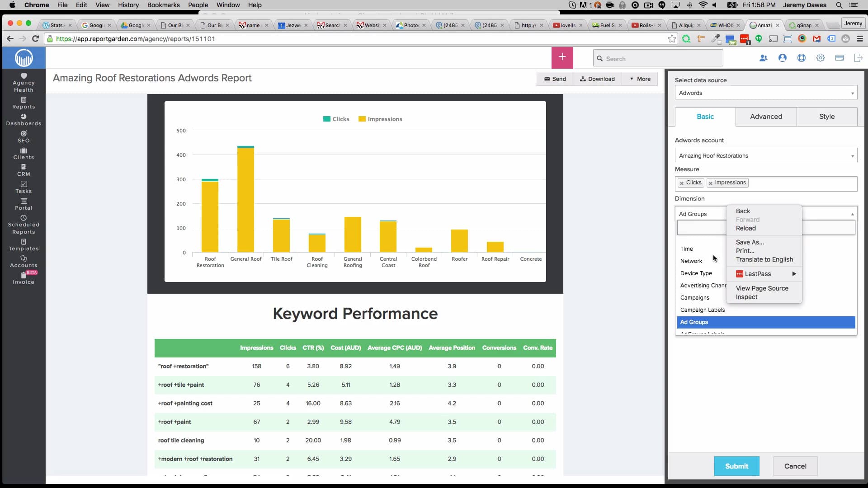Collapse the Dimension Ad Groups dropdown
The image size is (868, 488).
point(853,214)
